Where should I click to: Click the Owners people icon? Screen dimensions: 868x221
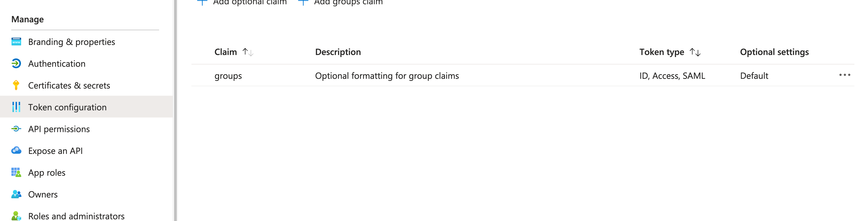(x=16, y=194)
